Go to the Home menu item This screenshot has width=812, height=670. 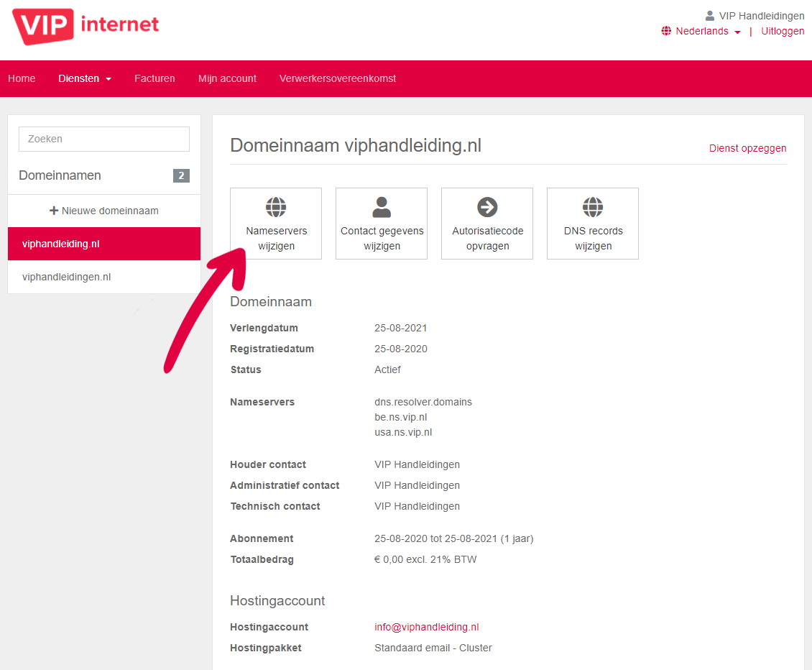pyautogui.click(x=22, y=79)
